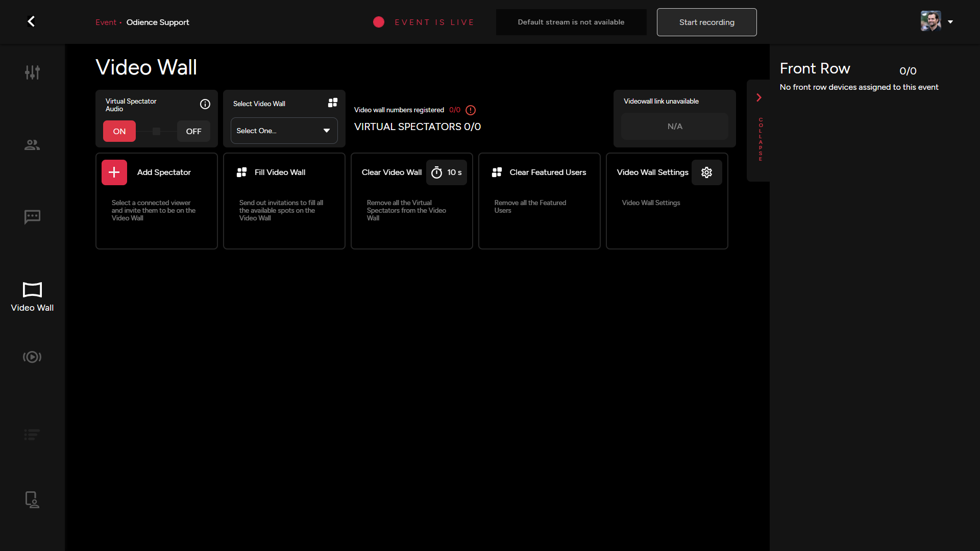The image size is (980, 551).
Task: Click the Event breadcrumb label
Action: [x=106, y=22]
